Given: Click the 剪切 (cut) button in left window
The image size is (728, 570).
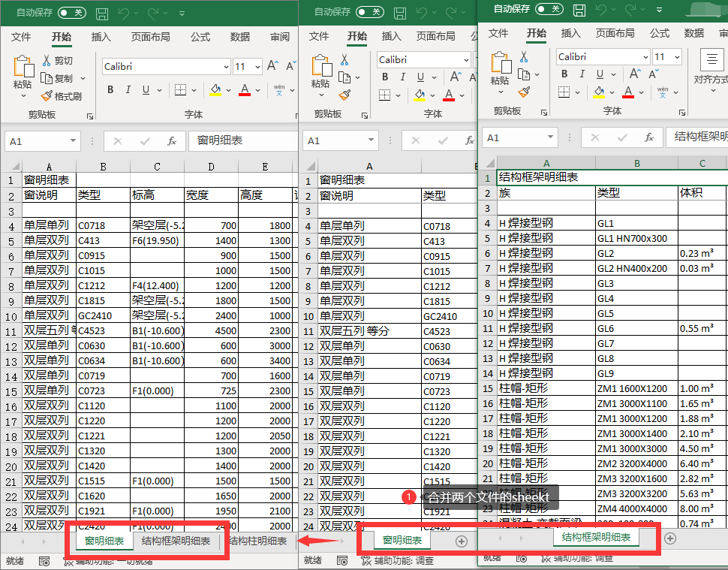Looking at the screenshot, I should [58, 61].
